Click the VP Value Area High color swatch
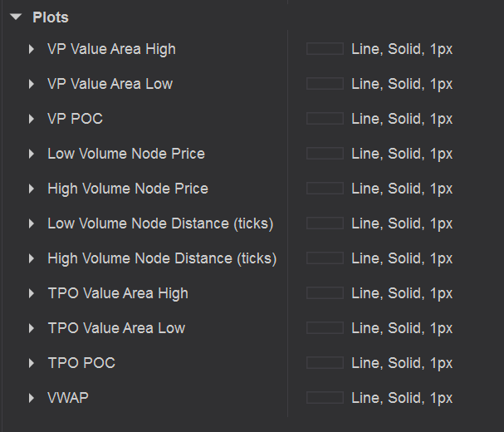 click(325, 49)
